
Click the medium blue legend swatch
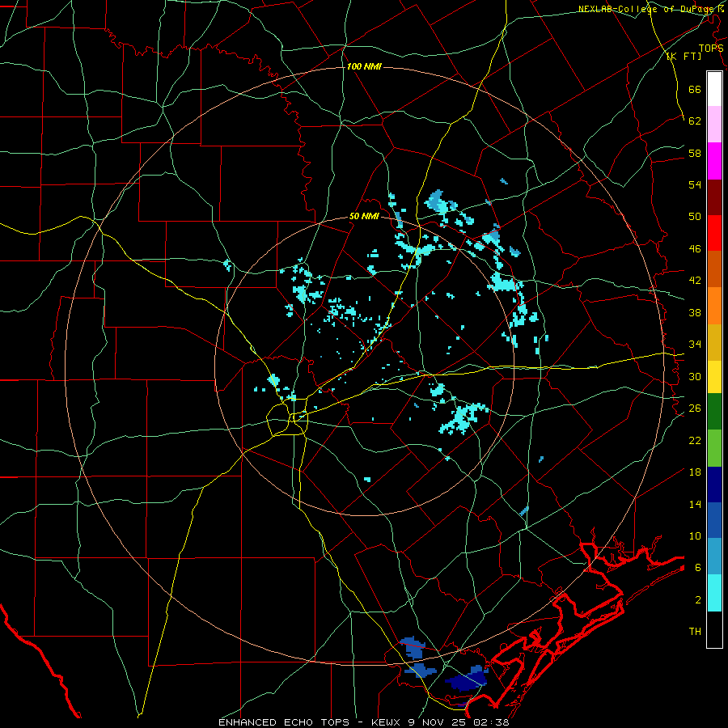tap(714, 520)
